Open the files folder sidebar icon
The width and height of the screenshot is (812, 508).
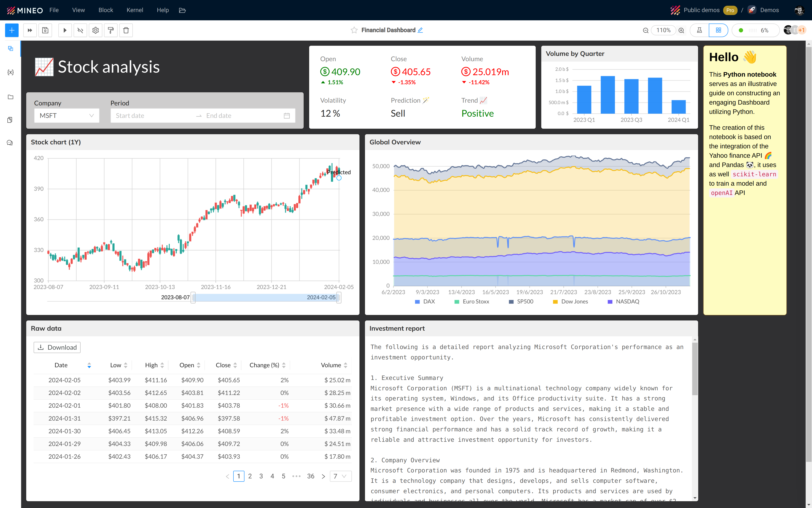(x=10, y=97)
